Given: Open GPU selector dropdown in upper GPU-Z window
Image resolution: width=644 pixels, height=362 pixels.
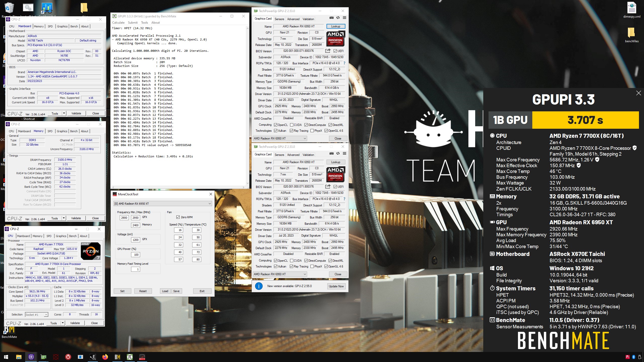Looking at the screenshot, I should pos(280,139).
